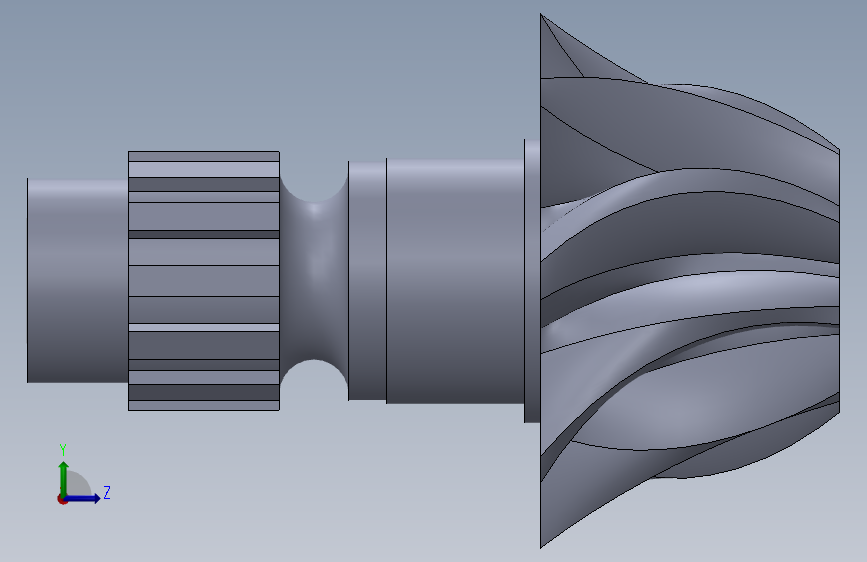Screen dimensions: 867x562
Task: Select the long bearing journal beside the gear
Action: pyautogui.click(x=455, y=281)
